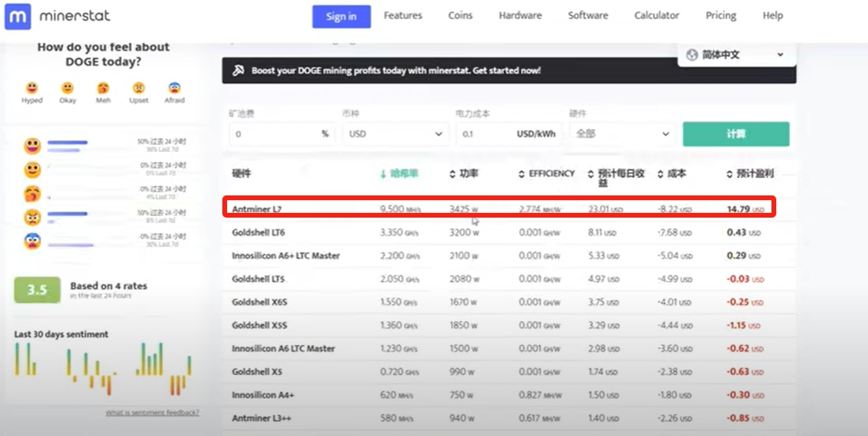Image resolution: width=868 pixels, height=436 pixels.
Task: Open the Innosilicon A6+ LTC Master entry
Action: point(286,256)
